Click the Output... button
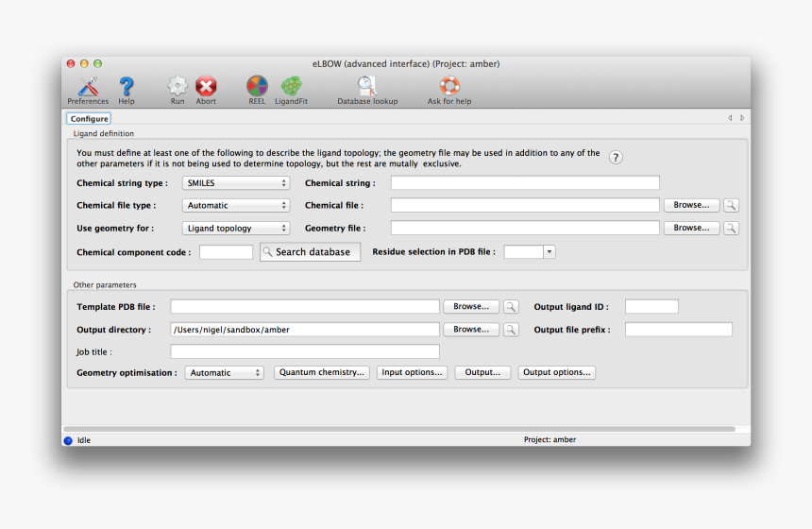 [482, 372]
